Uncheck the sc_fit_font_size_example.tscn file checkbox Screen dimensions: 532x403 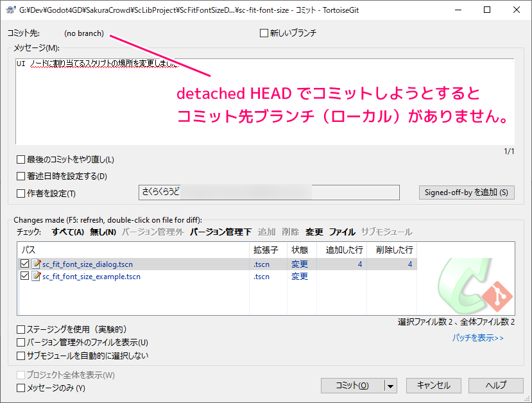(x=25, y=277)
